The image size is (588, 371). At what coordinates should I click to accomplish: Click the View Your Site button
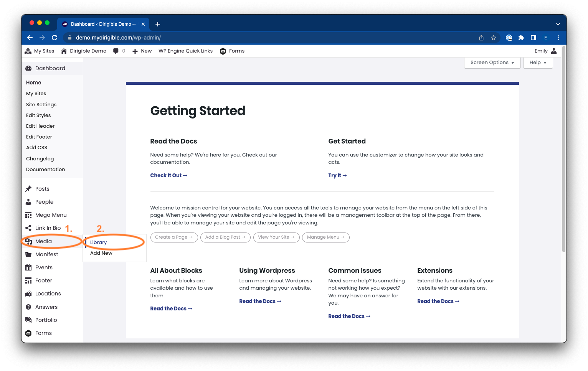tap(276, 237)
